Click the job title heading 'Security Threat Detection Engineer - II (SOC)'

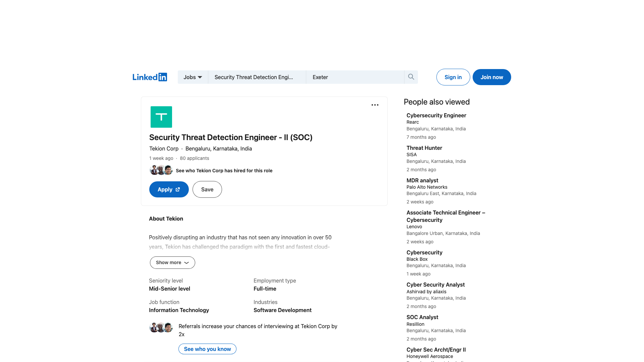point(231,137)
